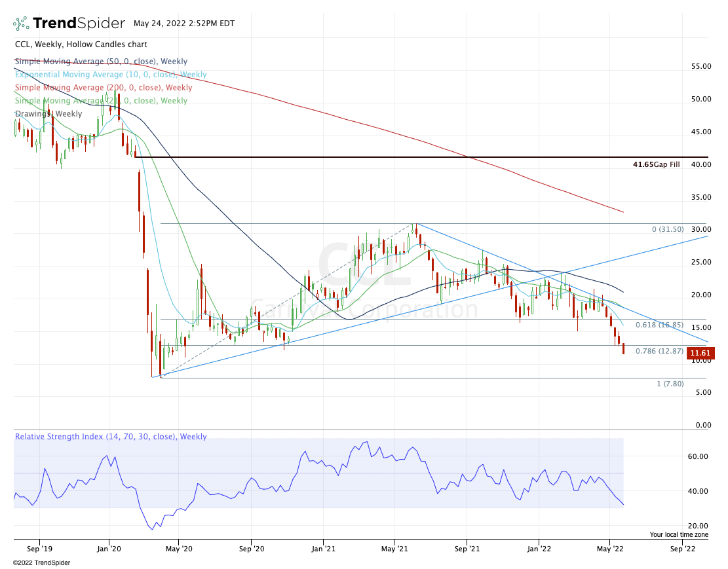Click the timestamp May 24, 2022 2:52PM EDT
728x569 pixels.
[184, 23]
